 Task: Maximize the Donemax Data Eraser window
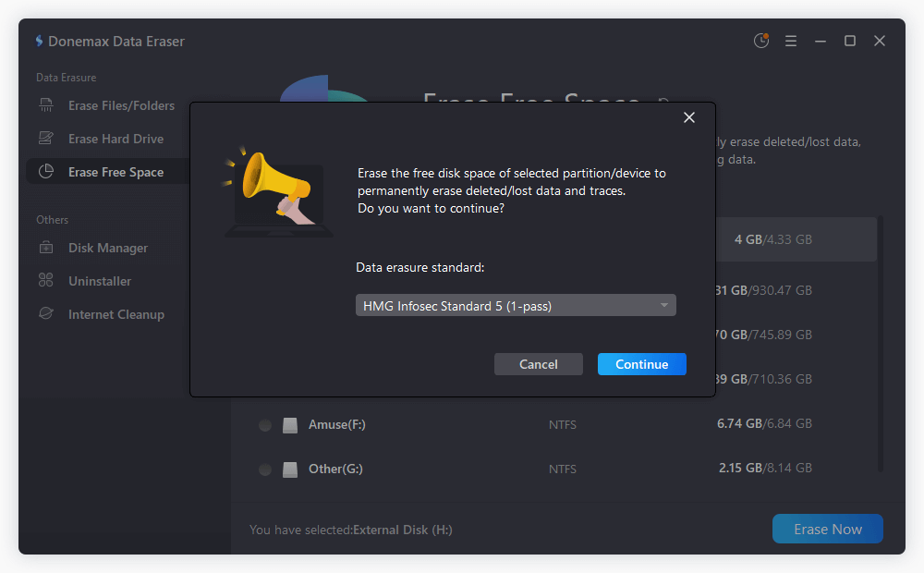tap(850, 41)
